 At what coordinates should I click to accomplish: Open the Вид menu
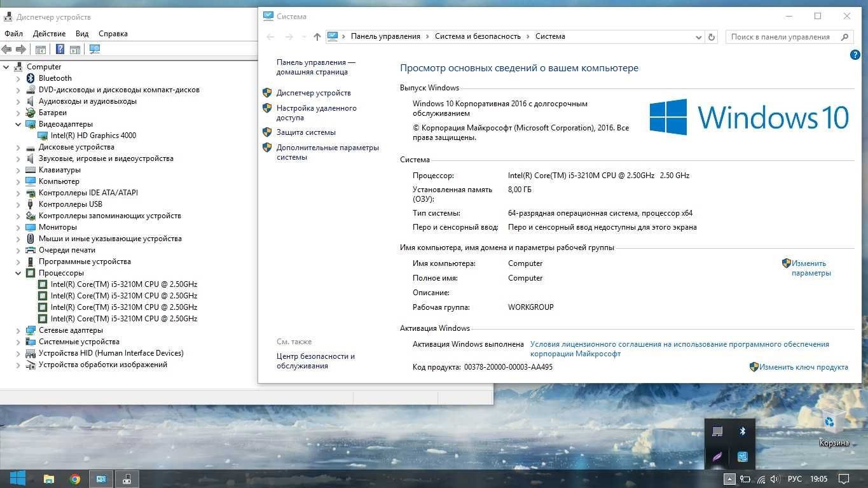(82, 34)
